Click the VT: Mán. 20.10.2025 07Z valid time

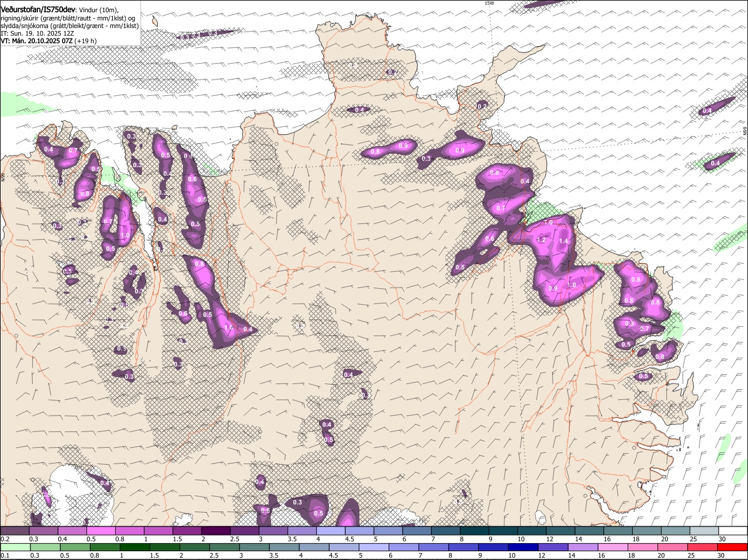click(x=36, y=41)
